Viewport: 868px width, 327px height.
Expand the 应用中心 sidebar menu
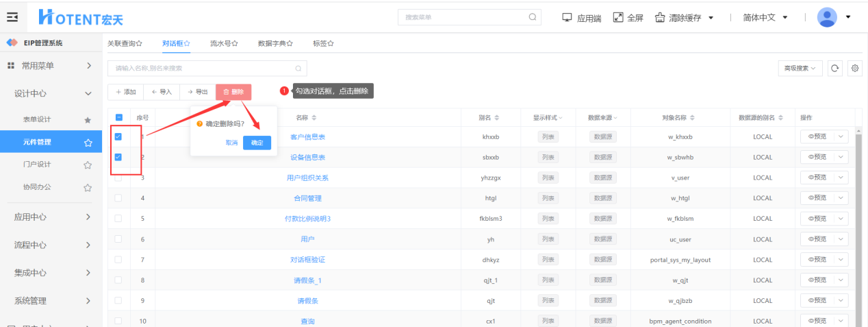click(x=52, y=217)
